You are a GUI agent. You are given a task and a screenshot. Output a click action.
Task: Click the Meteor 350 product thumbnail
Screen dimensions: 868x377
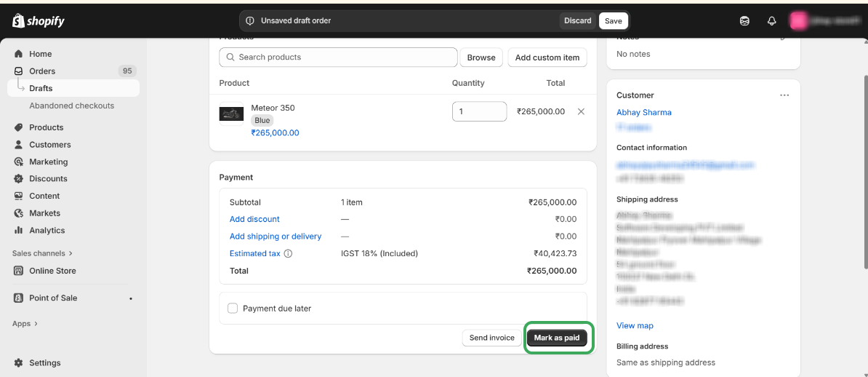pyautogui.click(x=231, y=114)
